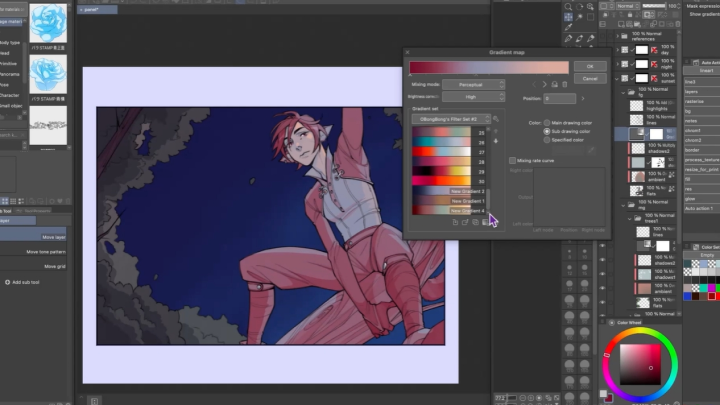Click OK in the Gradient map dialog
The image size is (720, 405).
pyautogui.click(x=589, y=66)
